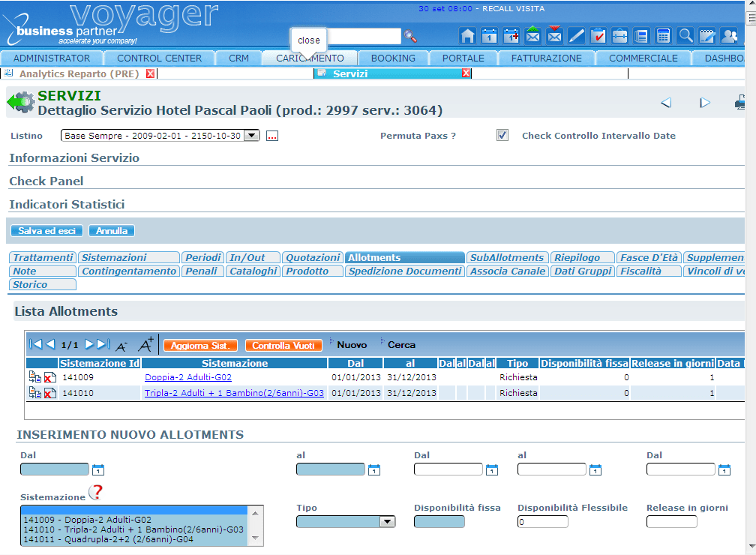Open the FATTURAZIONE menu
The image size is (756, 555).
[546, 58]
